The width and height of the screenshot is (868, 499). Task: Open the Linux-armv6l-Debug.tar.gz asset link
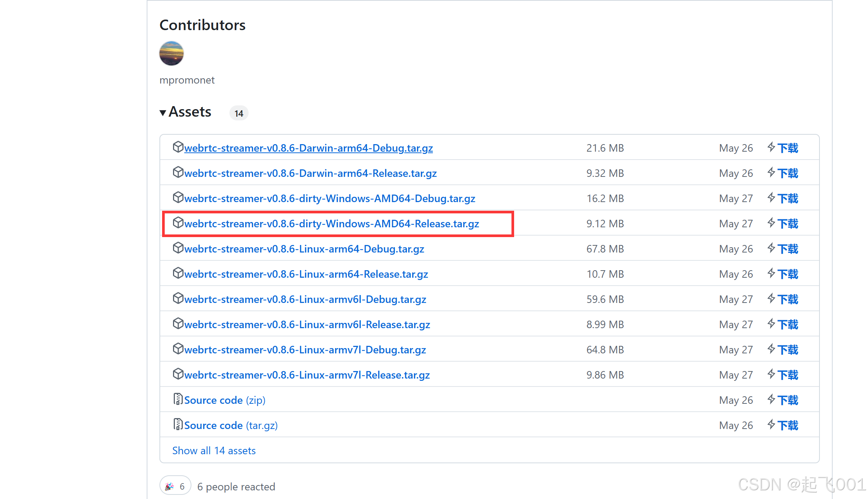point(305,300)
